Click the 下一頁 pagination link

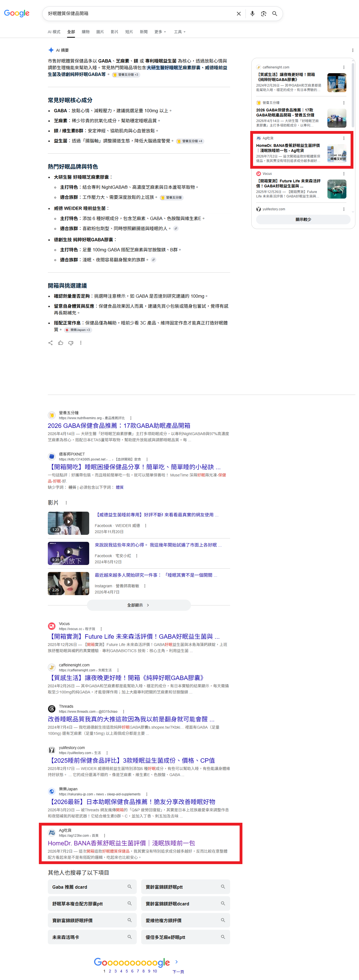point(178,972)
